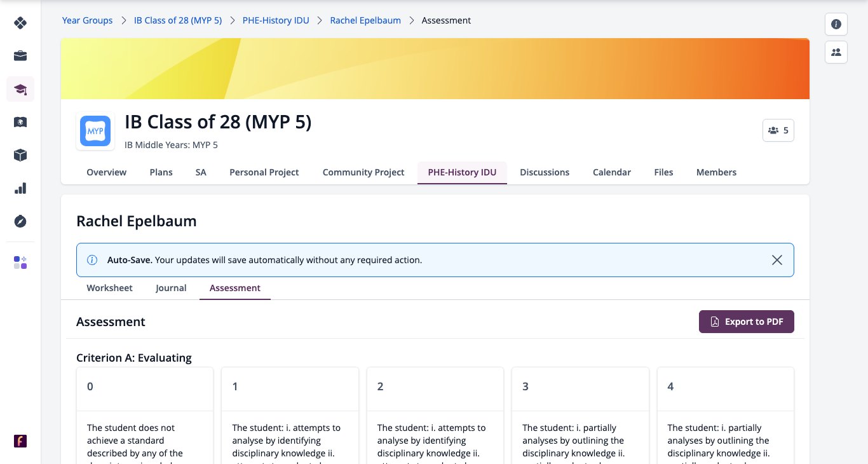This screenshot has width=868, height=464.
Task: Click the Faria logo icon at sidebar bottom
Action: coord(20,441)
